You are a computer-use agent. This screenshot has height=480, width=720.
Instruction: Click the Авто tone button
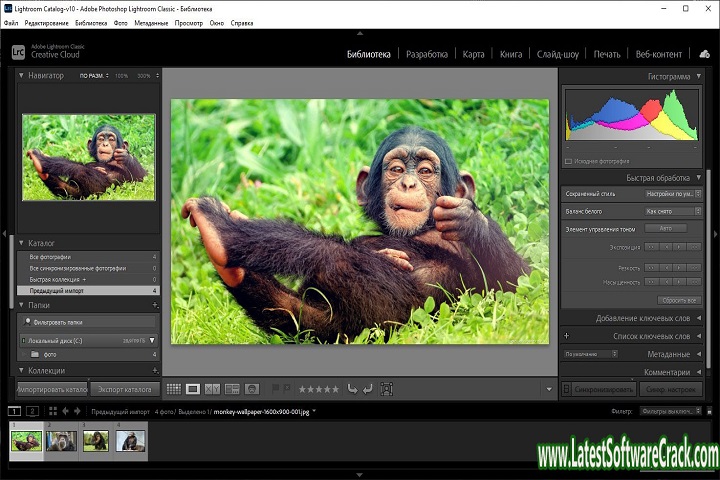click(x=665, y=228)
